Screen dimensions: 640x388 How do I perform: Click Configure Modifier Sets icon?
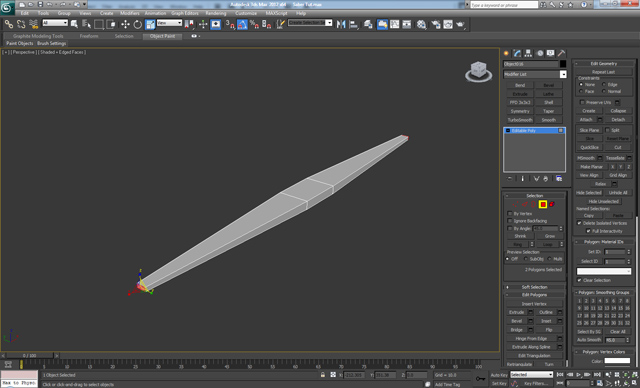[559, 179]
